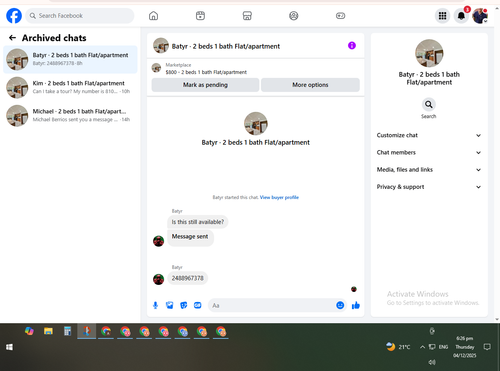Open the grid Menu icon

coord(442,16)
